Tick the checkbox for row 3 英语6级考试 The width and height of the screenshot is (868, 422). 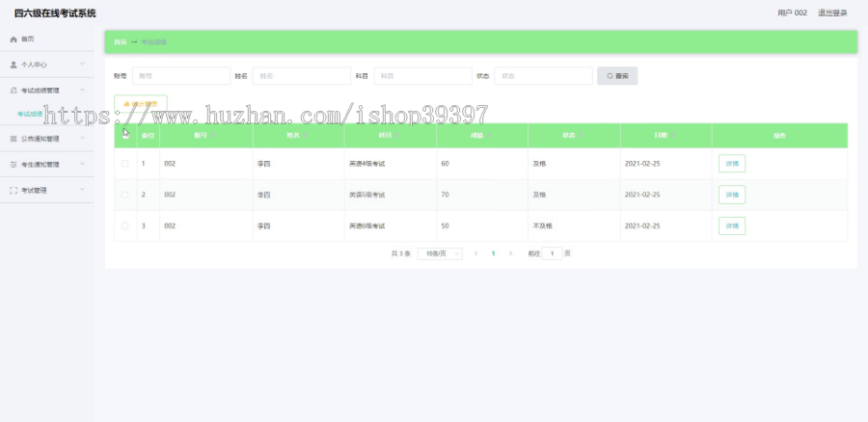tap(125, 226)
